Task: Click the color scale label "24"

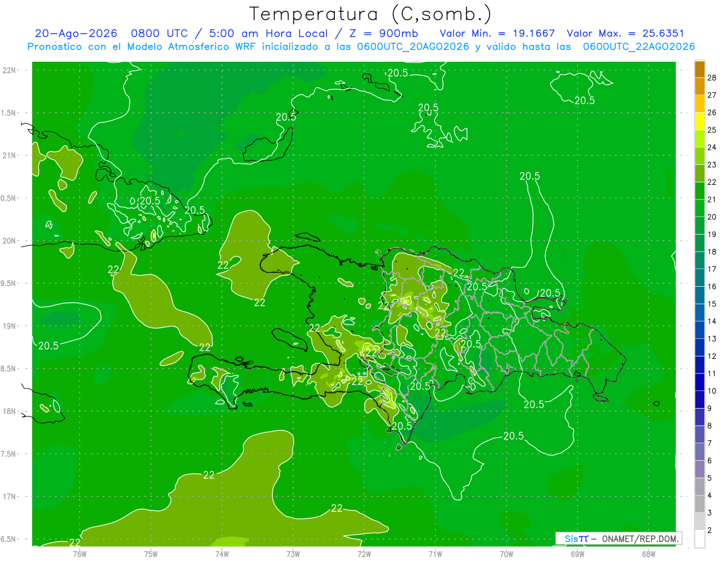Action: 712,147
